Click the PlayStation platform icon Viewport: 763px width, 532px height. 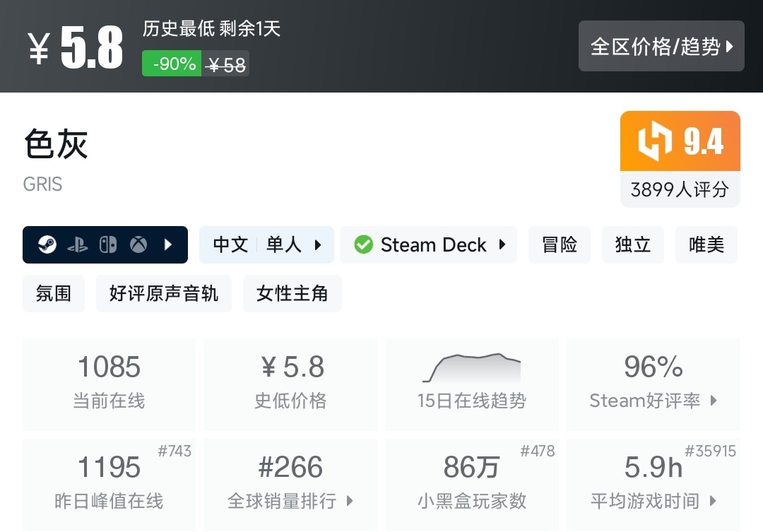(x=78, y=245)
